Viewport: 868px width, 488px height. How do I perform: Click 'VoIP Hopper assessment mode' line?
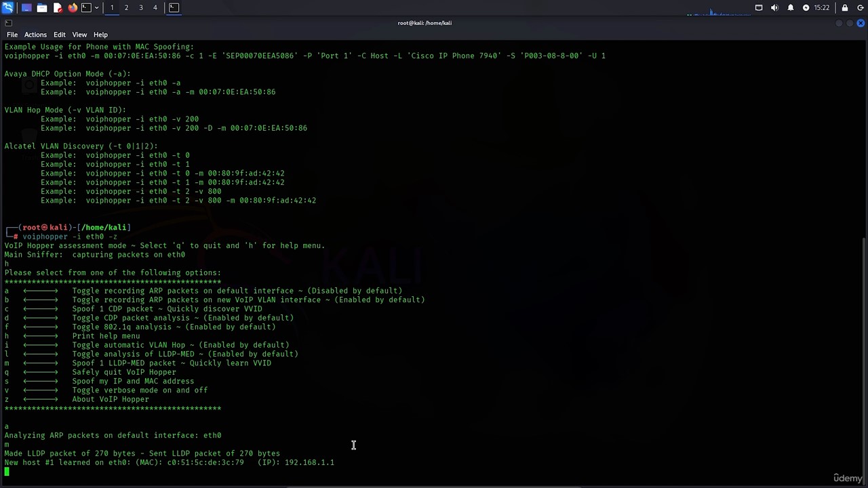pos(165,245)
